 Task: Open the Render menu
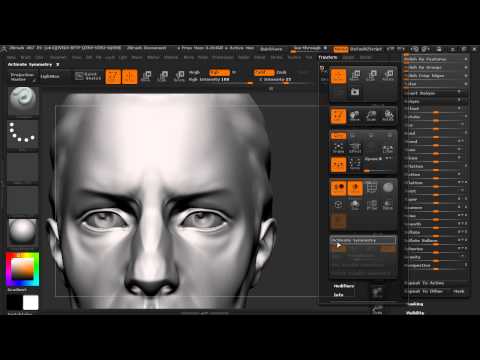pyautogui.click(x=244, y=57)
